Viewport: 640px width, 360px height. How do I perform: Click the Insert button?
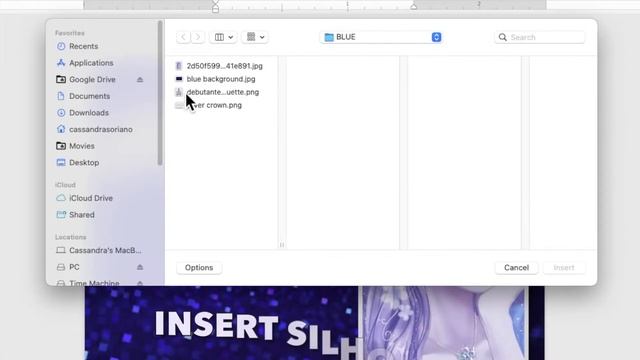coord(564,268)
